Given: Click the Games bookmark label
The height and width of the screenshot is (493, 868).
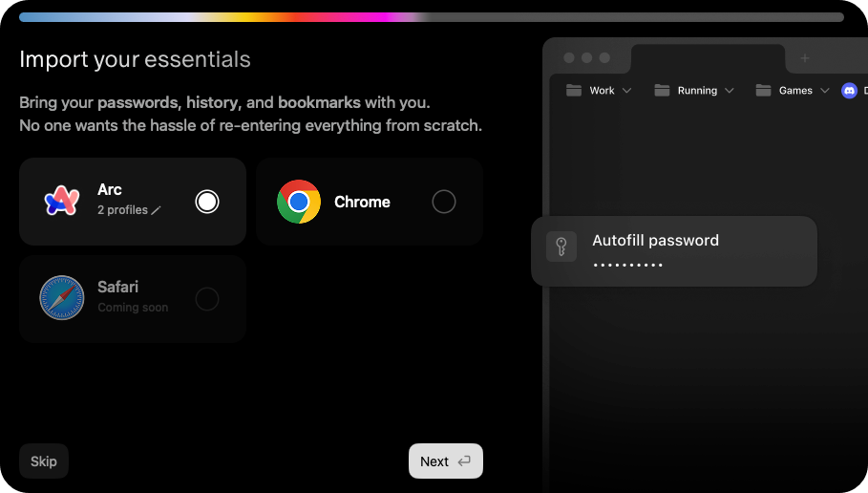Looking at the screenshot, I should 795,91.
